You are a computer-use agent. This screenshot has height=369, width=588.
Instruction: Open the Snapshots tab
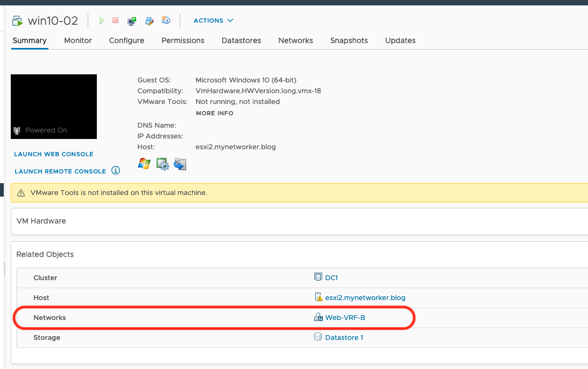tap(349, 40)
